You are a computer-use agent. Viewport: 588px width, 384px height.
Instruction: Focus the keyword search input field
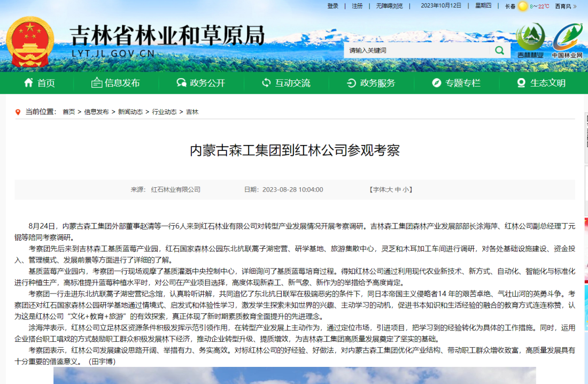[417, 50]
